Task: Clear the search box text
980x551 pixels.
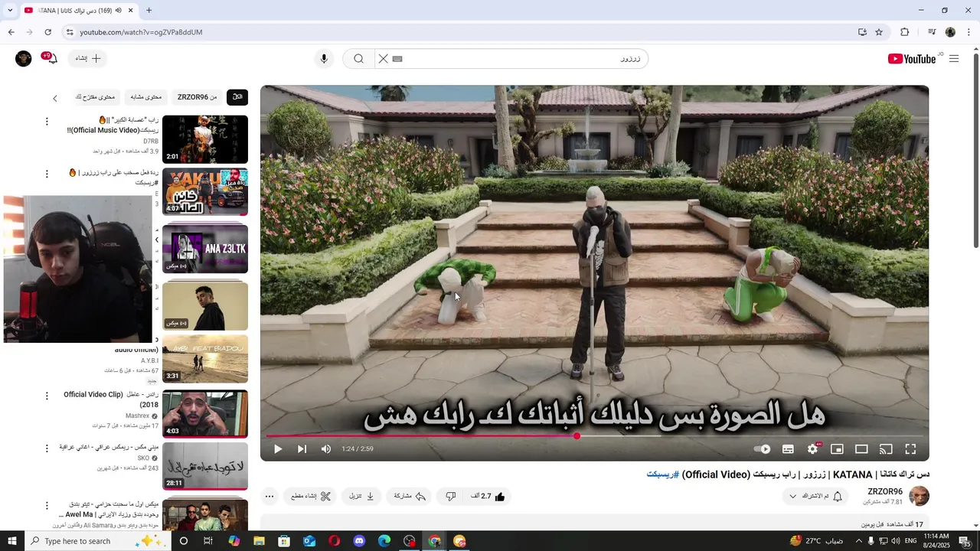Action: 383,59
